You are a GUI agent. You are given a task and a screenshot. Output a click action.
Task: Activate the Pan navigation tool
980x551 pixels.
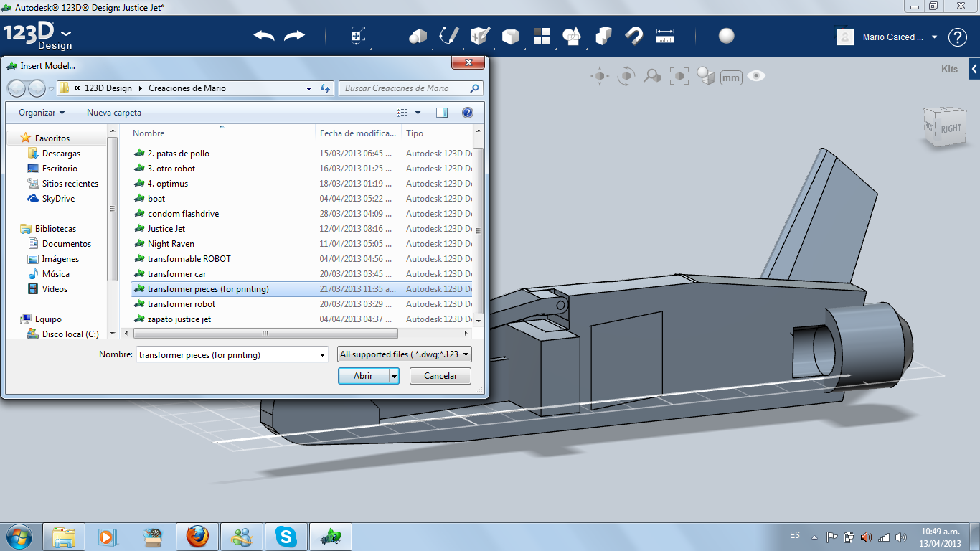coord(600,76)
